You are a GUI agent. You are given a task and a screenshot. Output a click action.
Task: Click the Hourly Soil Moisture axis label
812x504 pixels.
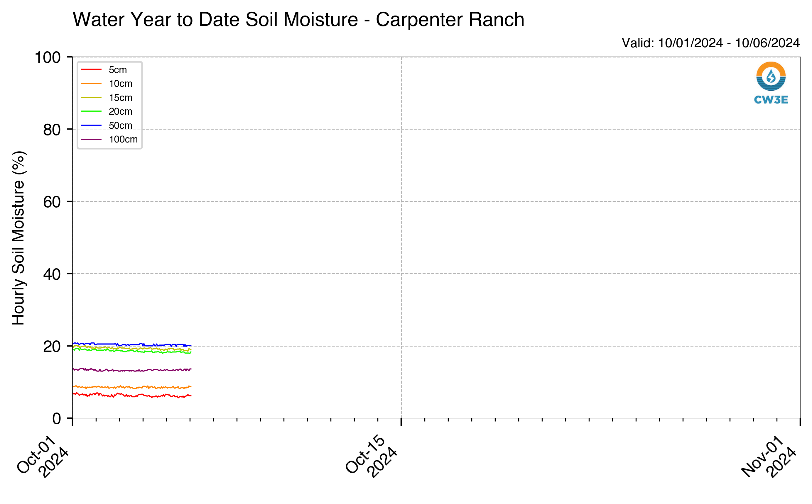click(x=18, y=238)
